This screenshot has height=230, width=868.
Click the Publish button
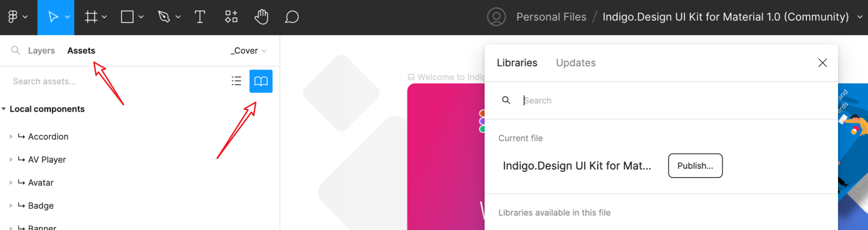[695, 166]
